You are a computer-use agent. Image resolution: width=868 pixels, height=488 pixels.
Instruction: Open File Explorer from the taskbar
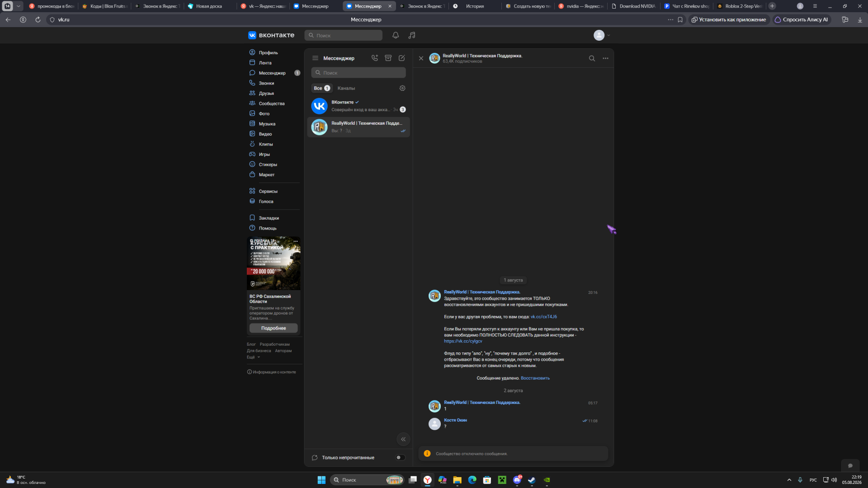(x=457, y=480)
